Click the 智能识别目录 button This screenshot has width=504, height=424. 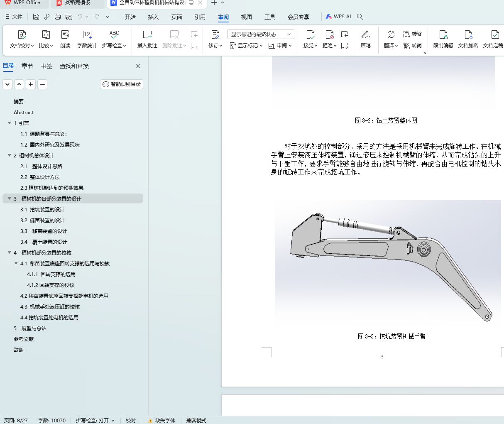click(x=122, y=84)
